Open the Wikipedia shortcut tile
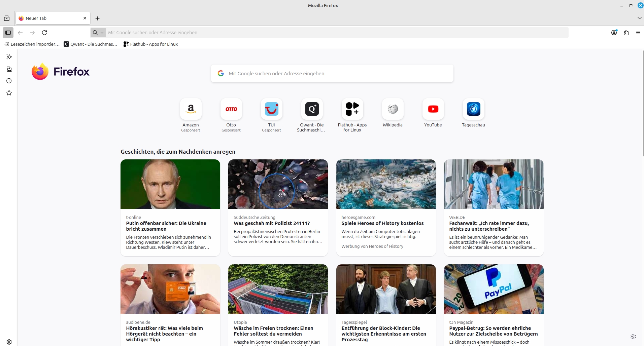Screen dimensions: 644x346 (393, 113)
